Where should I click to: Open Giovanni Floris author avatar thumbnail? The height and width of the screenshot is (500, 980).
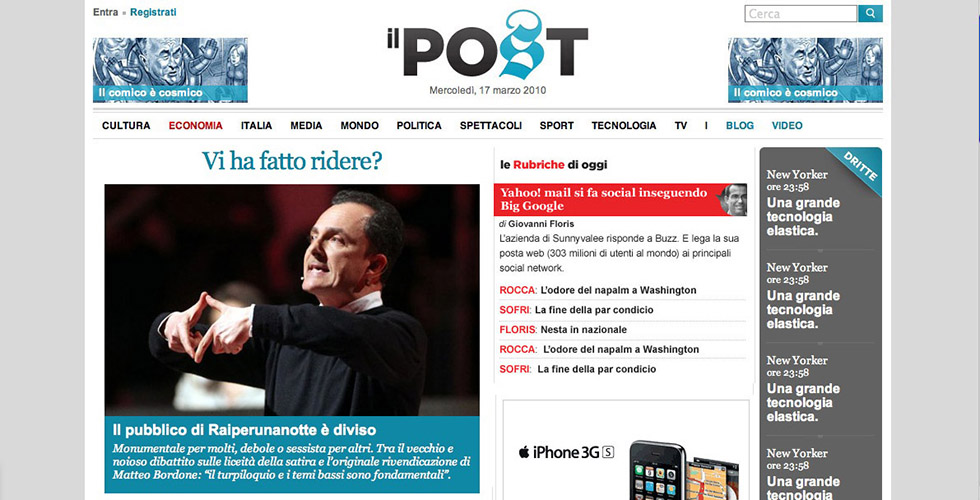733,200
